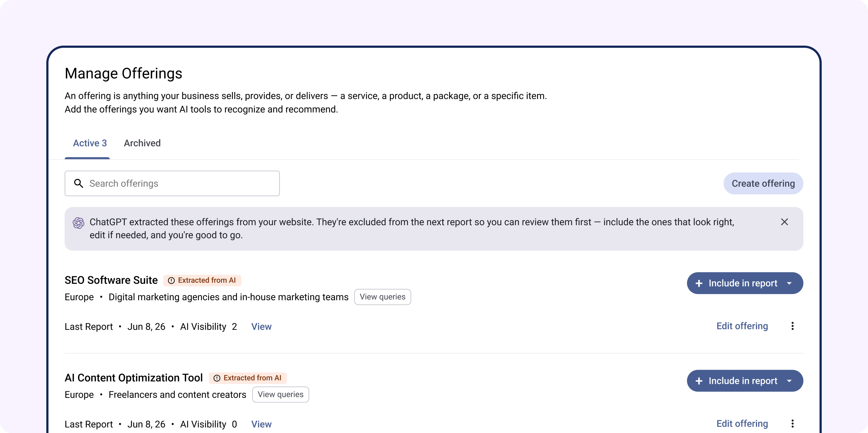The width and height of the screenshot is (868, 433).
Task: Open View queries for AI Content Optimization Tool
Action: [x=280, y=395]
